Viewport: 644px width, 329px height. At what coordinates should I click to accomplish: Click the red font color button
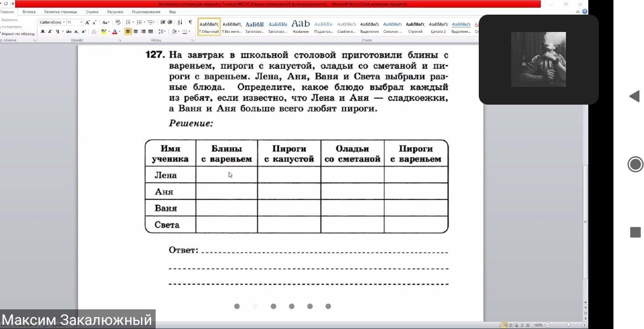(115, 32)
